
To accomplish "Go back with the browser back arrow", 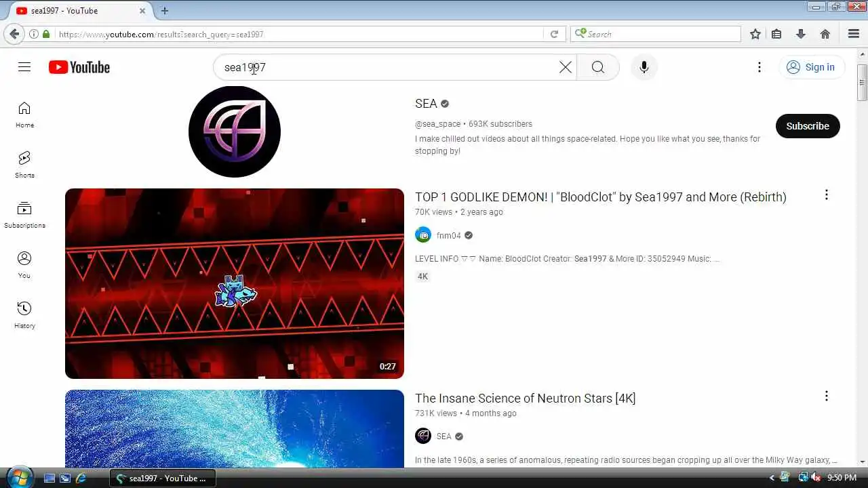I will click(x=14, y=34).
